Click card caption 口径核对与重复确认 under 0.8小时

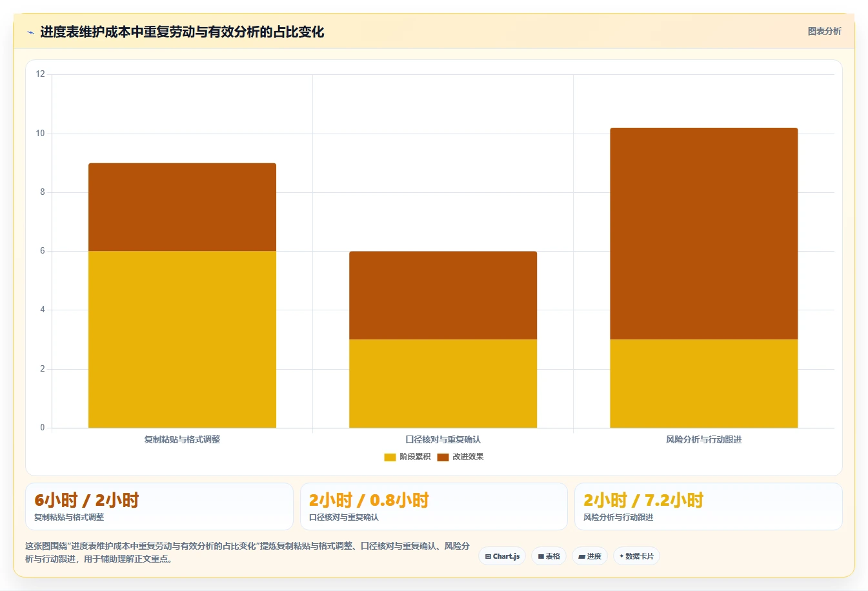344,517
